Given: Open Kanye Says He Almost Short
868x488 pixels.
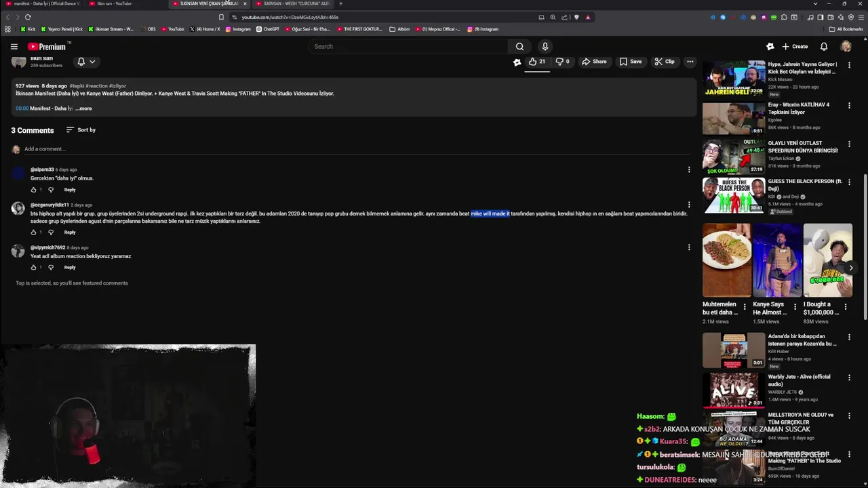Looking at the screenshot, I should click(x=777, y=260).
